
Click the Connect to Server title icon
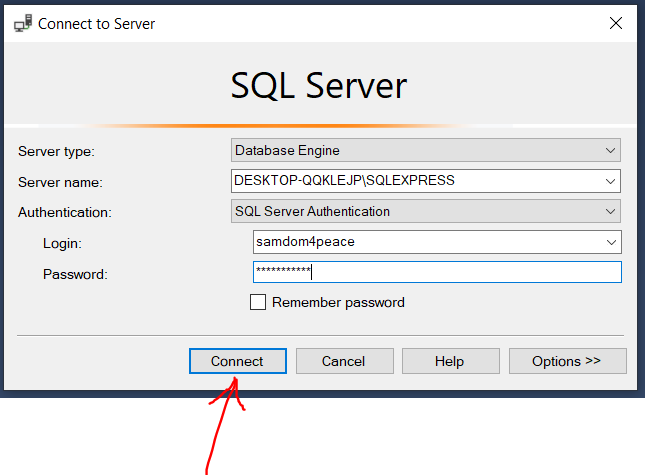23,23
